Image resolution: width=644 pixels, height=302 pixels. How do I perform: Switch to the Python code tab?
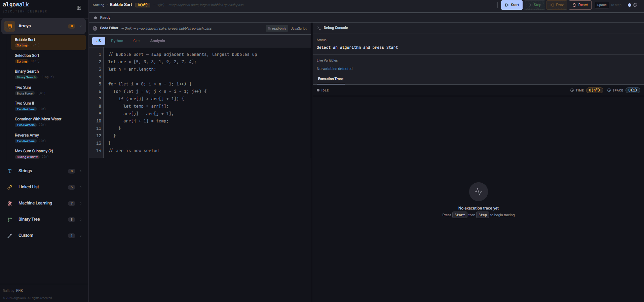coord(117,41)
